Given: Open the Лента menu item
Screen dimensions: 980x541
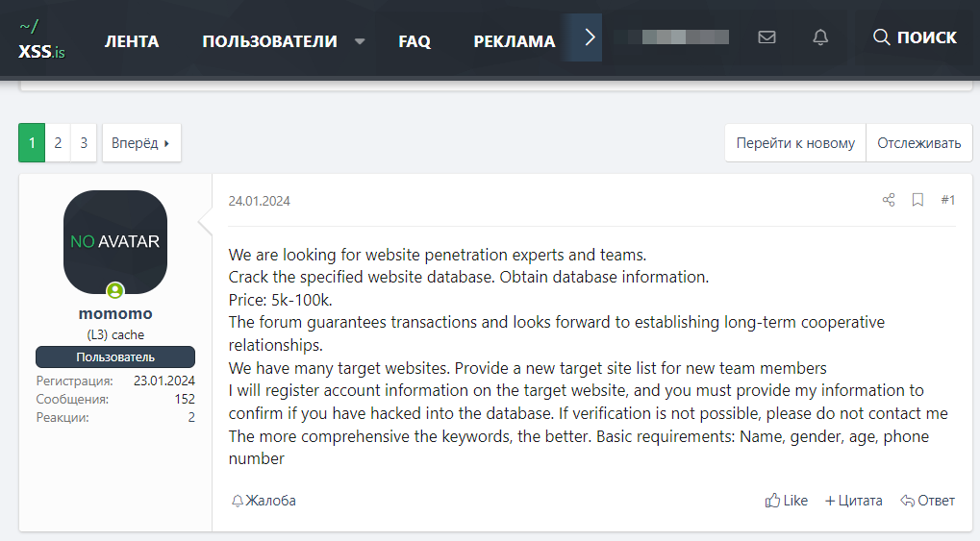Looking at the screenshot, I should tap(132, 41).
